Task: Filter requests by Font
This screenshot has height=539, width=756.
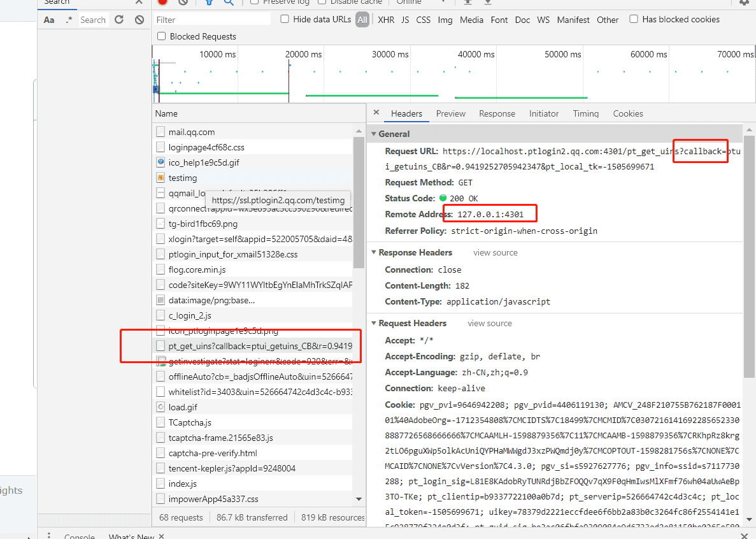Action: click(499, 20)
